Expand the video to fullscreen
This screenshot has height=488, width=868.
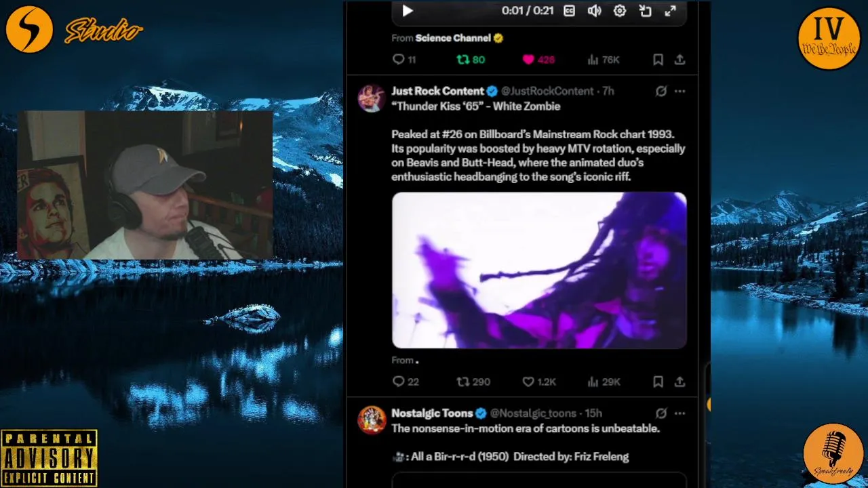point(670,11)
